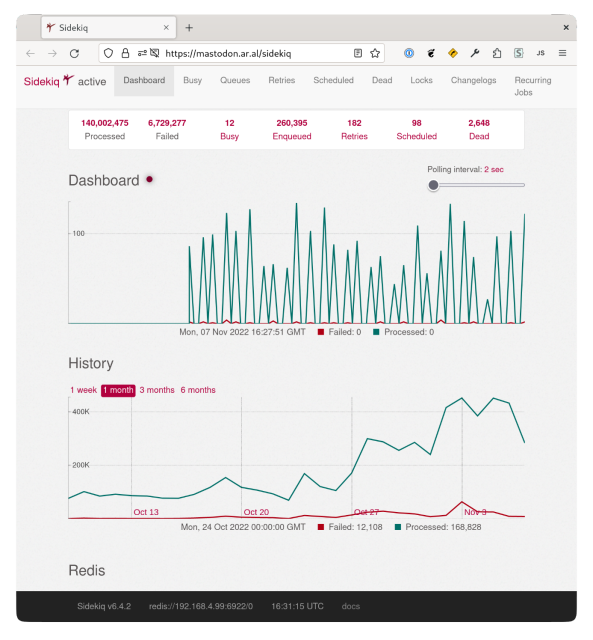593x640 pixels.
Task: Bookmark this page with the star icon
Action: tap(375, 53)
